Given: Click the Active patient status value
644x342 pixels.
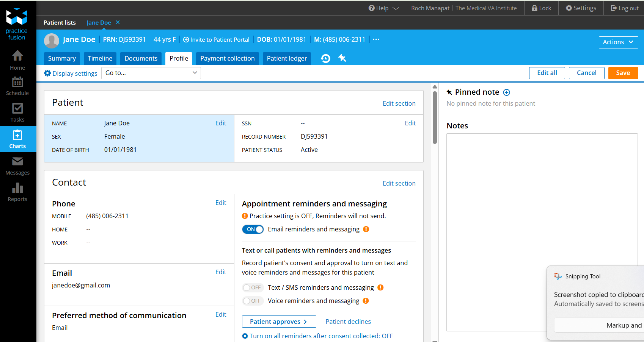Looking at the screenshot, I should click(309, 150).
